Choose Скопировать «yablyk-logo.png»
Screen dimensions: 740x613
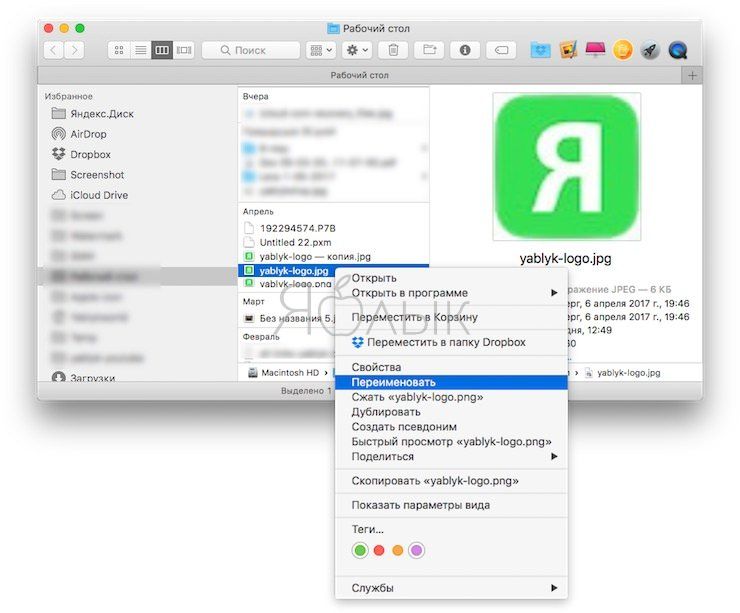click(451, 481)
